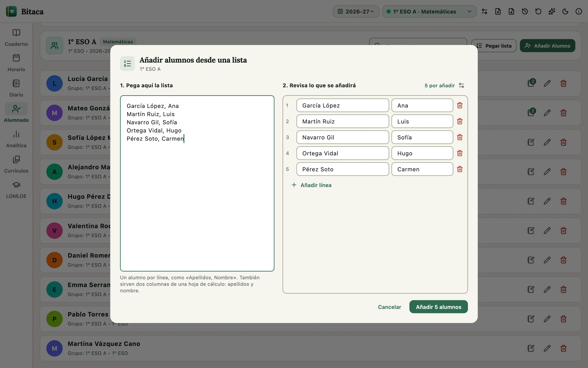Edit surname field Ortega Vidal
This screenshot has width=588, height=368.
(x=343, y=153)
